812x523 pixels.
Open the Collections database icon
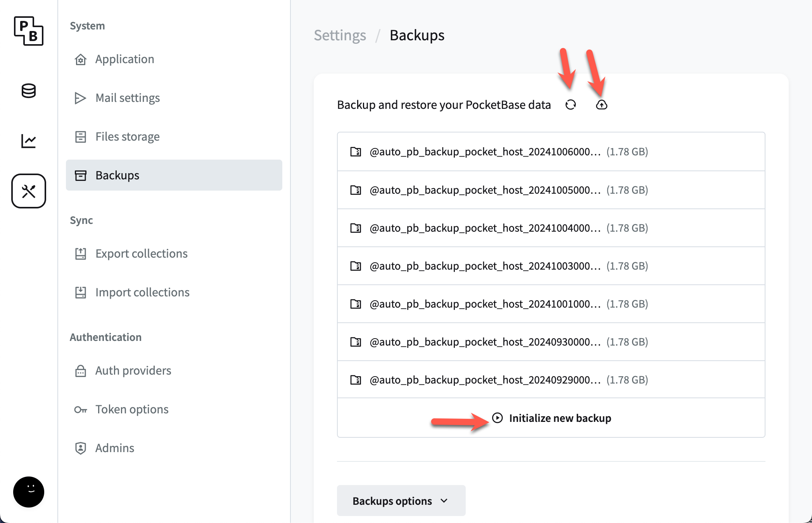pyautogui.click(x=28, y=91)
